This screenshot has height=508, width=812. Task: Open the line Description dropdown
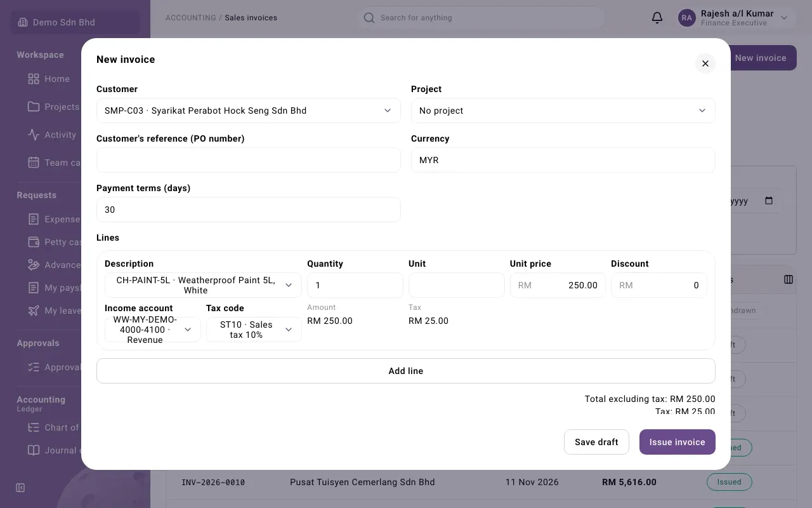[203, 285]
